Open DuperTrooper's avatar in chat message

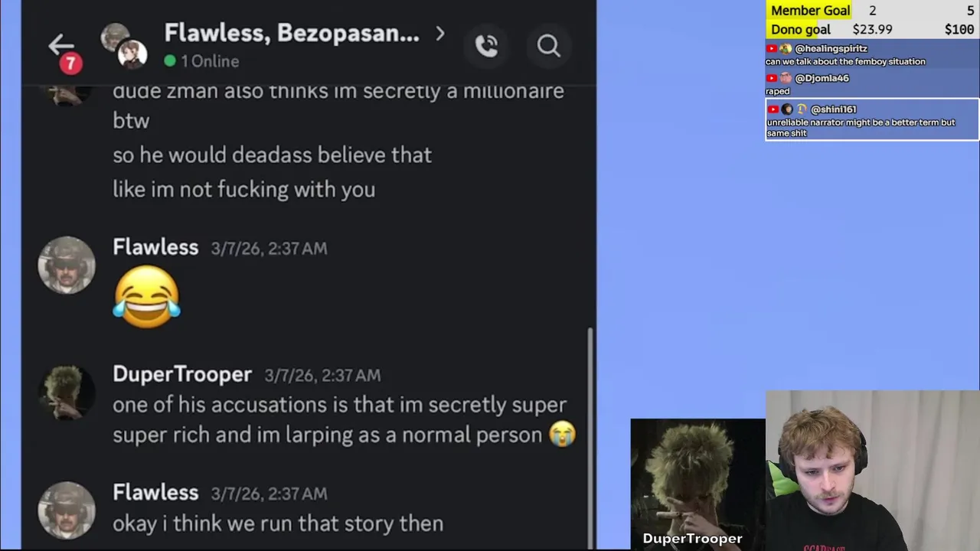(67, 392)
